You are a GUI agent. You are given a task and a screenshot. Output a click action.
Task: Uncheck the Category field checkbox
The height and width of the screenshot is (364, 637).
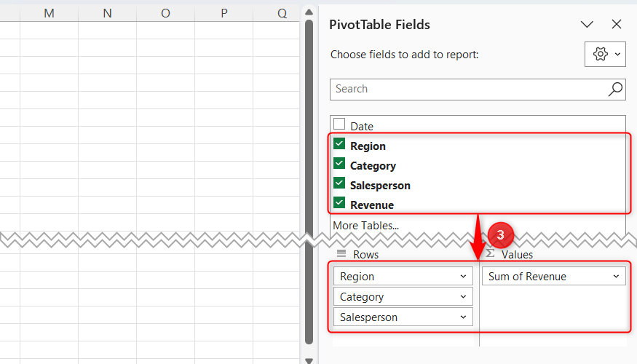pyautogui.click(x=339, y=163)
